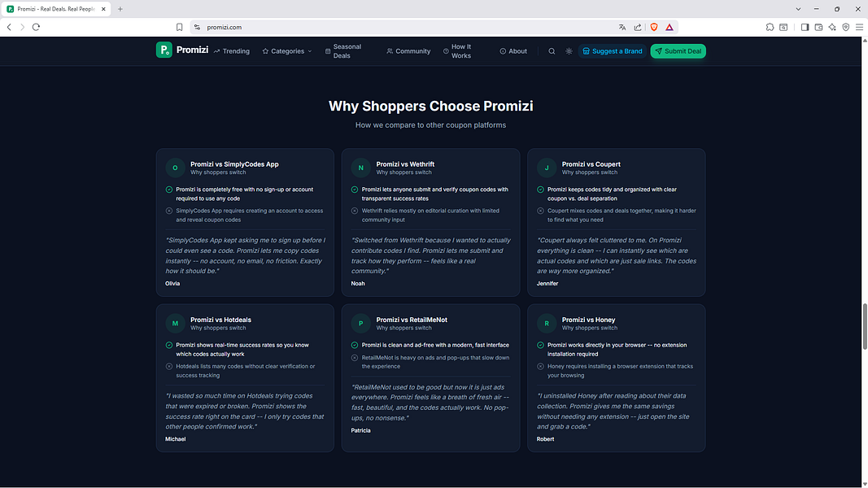Go back with the browser back arrow
868x488 pixels.
point(9,27)
